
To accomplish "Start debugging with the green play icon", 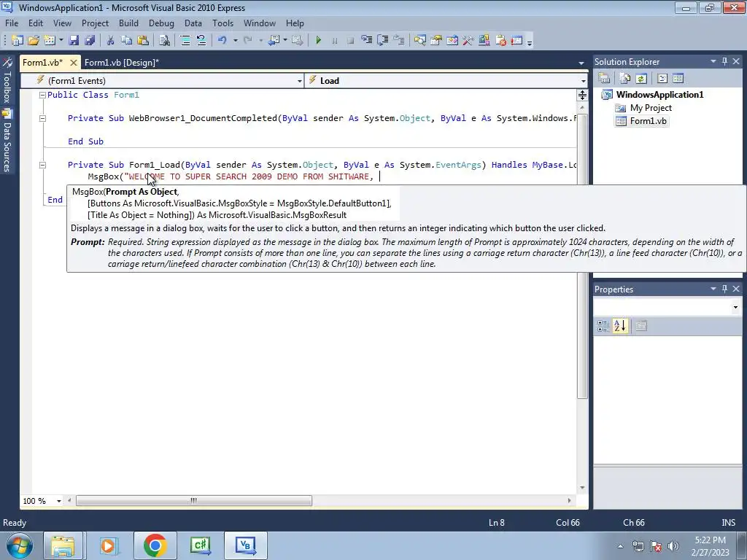I will point(318,41).
